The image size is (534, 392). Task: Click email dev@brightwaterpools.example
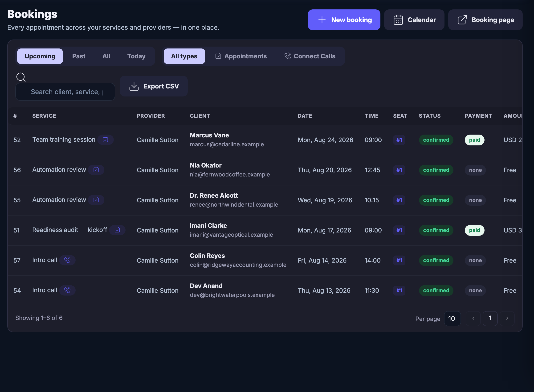(x=232, y=295)
